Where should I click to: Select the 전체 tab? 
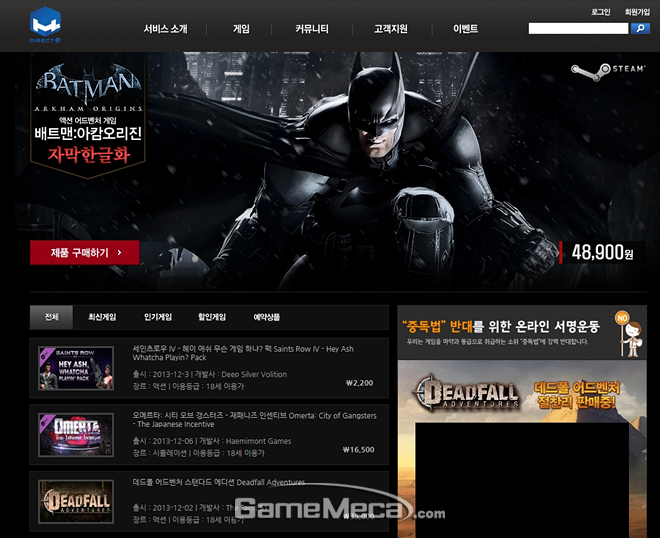pyautogui.click(x=51, y=317)
